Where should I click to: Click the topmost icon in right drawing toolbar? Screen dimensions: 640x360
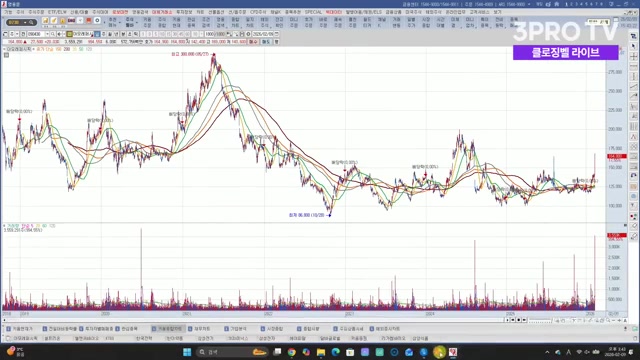click(633, 36)
